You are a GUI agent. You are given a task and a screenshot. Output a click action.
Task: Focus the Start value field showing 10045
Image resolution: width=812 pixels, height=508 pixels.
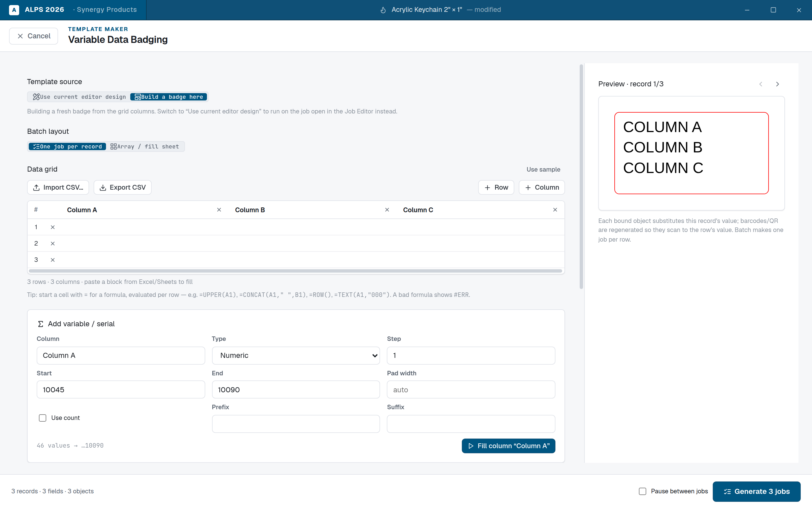pyautogui.click(x=121, y=390)
